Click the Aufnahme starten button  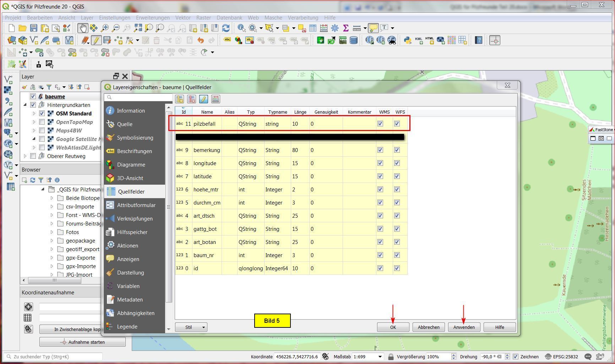82,342
